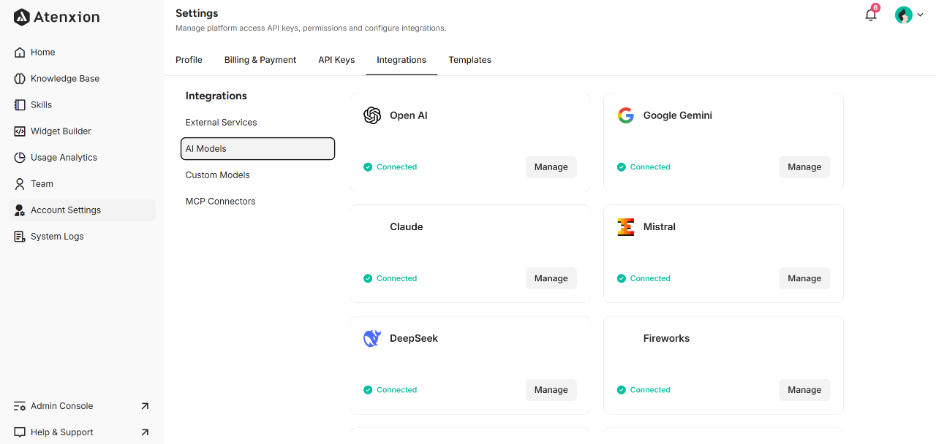The image size is (936, 444).
Task: Manage the DeepSeek integration
Action: (551, 390)
